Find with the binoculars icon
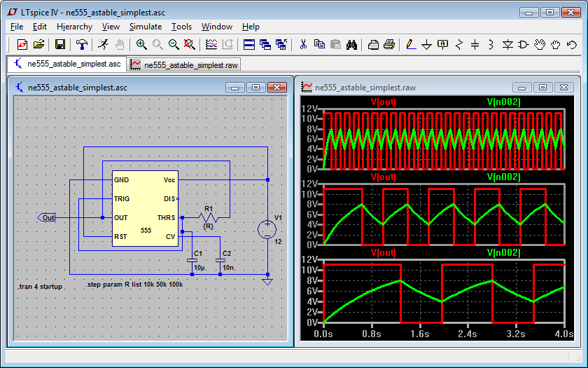588x368 pixels. (351, 45)
